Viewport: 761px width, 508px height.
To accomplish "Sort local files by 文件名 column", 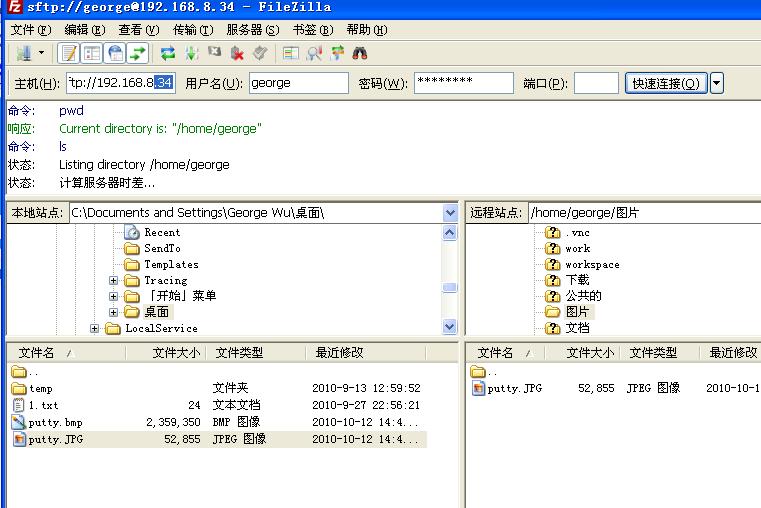I will tap(66, 353).
